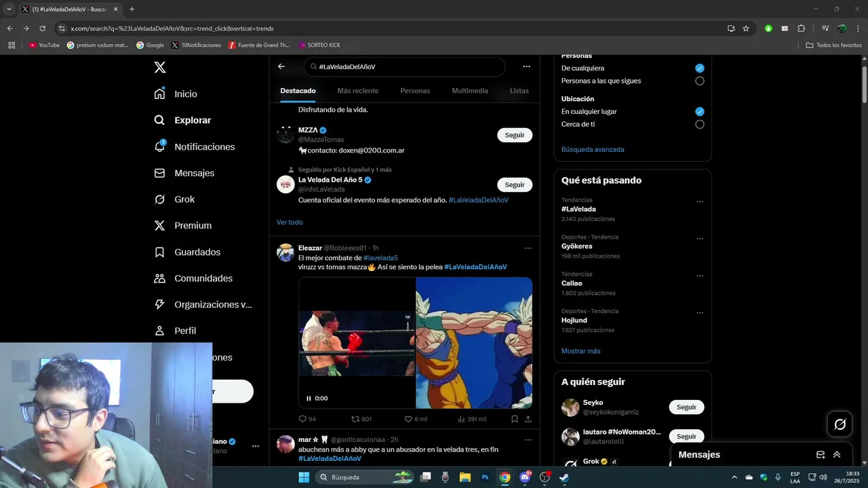
Task: Open #LaVelada trend
Action: click(x=578, y=209)
